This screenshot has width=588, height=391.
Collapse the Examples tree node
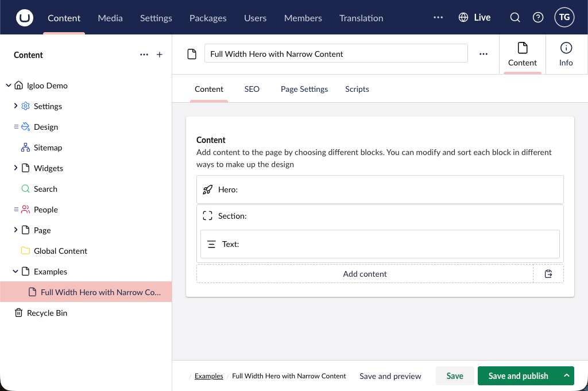tap(16, 271)
